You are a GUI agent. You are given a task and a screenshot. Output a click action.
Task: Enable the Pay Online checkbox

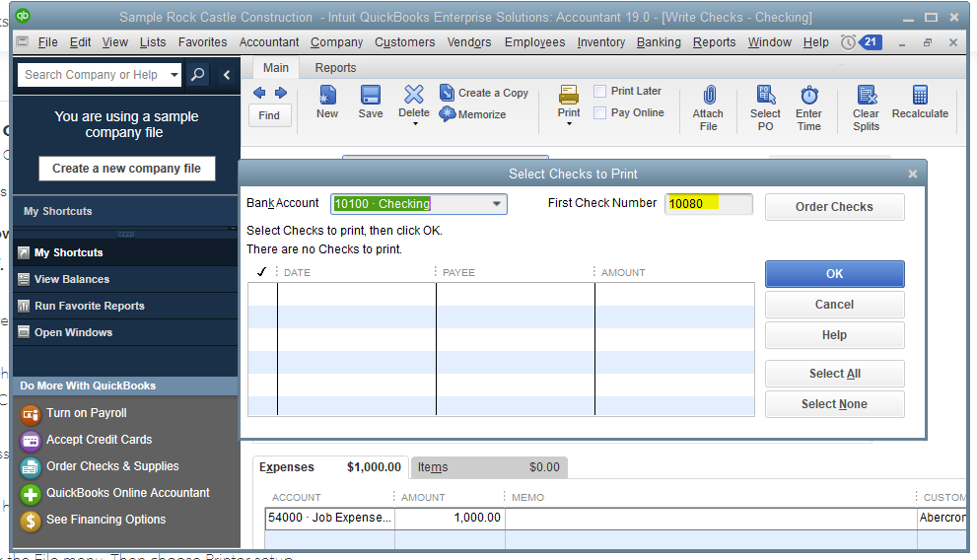(599, 112)
